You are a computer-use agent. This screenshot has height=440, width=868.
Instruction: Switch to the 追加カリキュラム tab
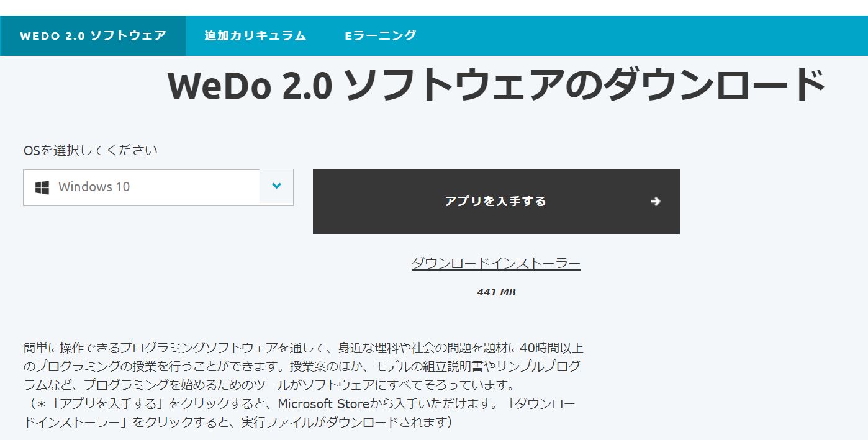click(256, 35)
